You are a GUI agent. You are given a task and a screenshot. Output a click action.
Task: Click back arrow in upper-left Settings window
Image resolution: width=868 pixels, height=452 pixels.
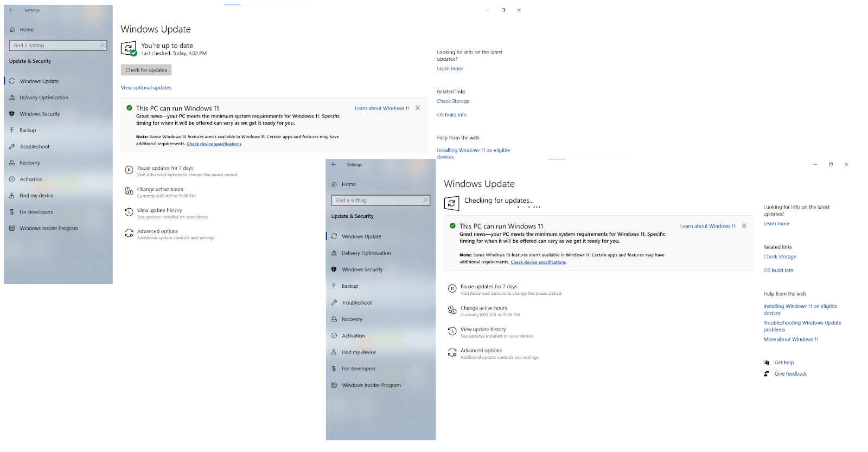[x=12, y=10]
